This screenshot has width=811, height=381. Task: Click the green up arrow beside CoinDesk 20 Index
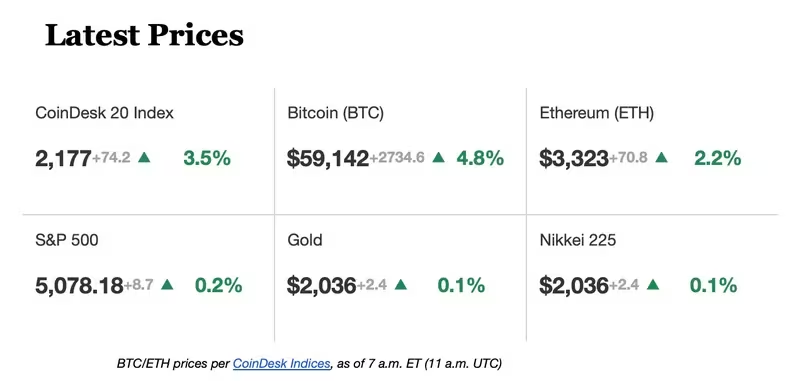point(144,157)
